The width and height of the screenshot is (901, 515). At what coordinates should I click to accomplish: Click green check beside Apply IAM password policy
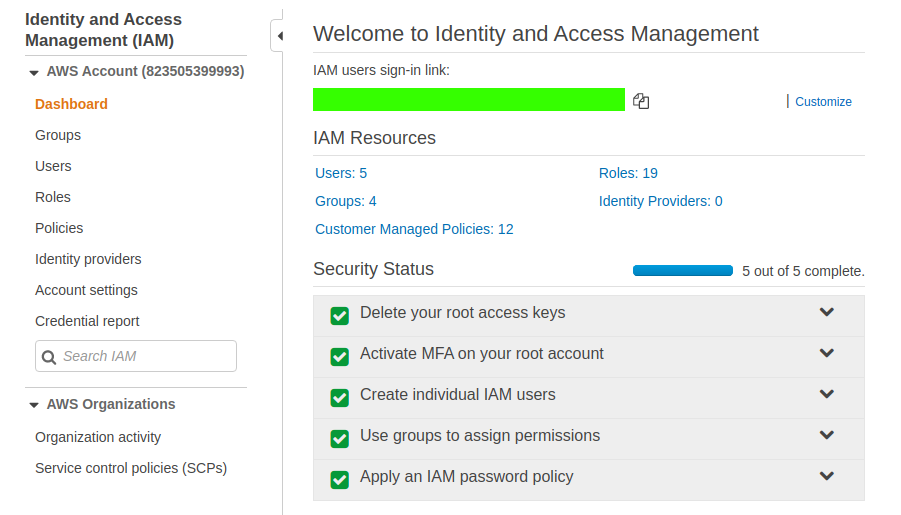[340, 479]
